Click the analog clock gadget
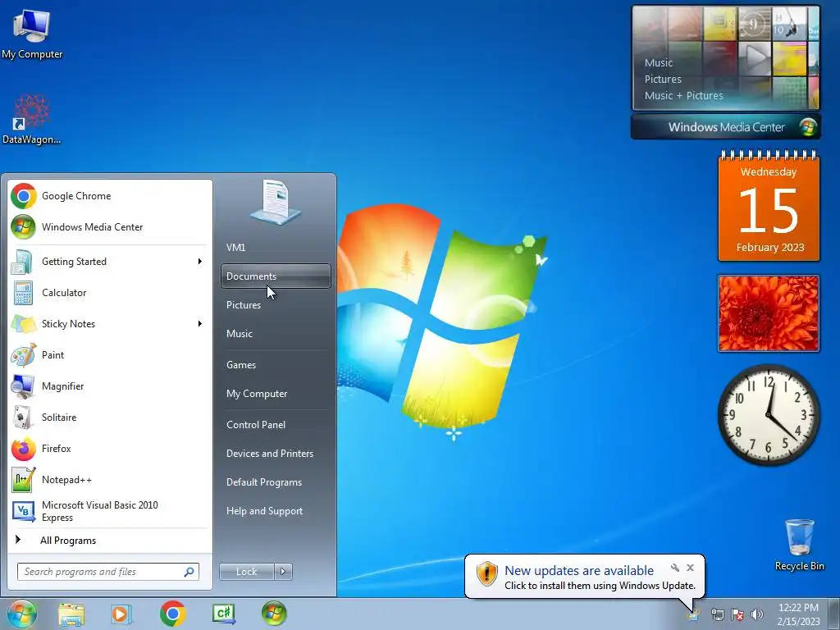This screenshot has width=840, height=630. [x=769, y=415]
